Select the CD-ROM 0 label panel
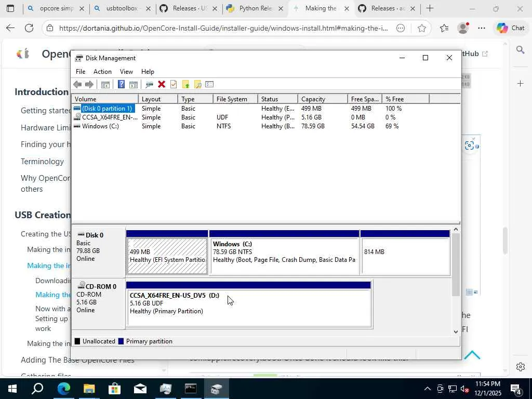The height and width of the screenshot is (399, 532). click(x=98, y=303)
